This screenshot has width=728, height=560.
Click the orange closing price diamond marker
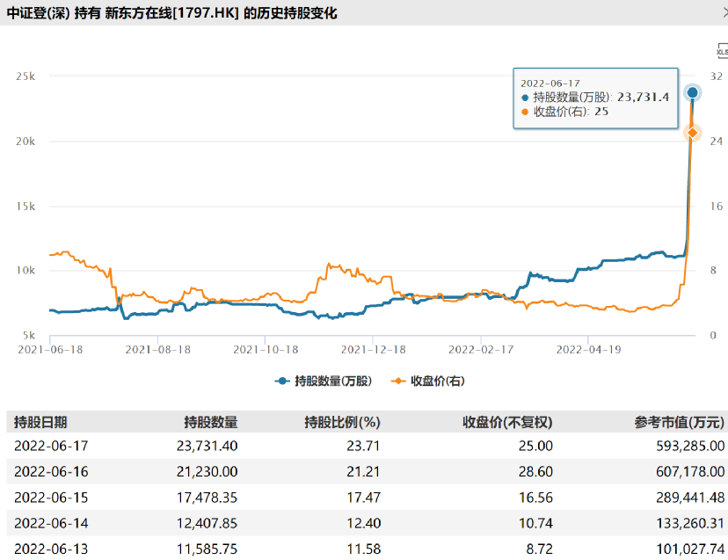[692, 134]
